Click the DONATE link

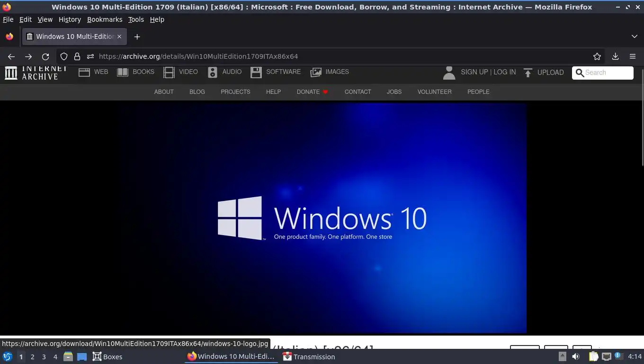[312, 92]
